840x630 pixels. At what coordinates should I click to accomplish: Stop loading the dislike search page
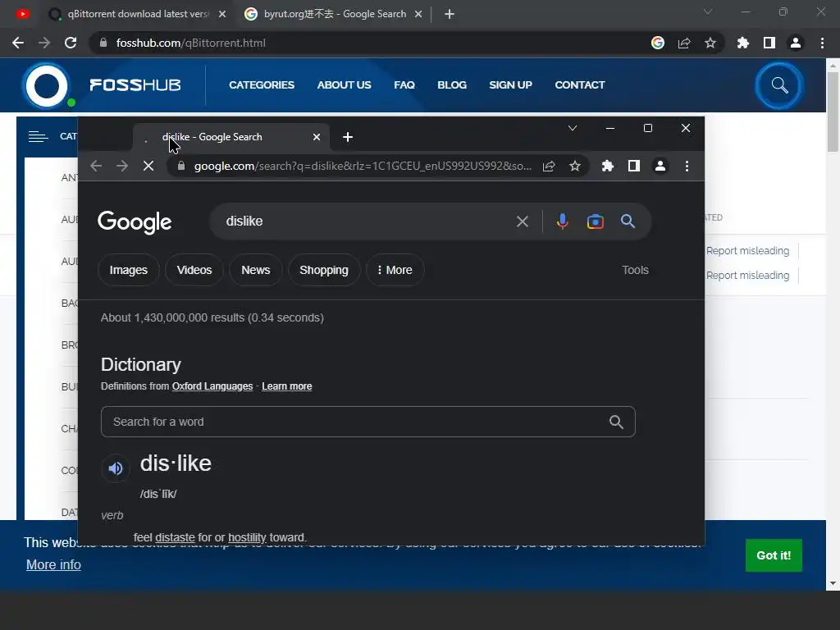148,166
